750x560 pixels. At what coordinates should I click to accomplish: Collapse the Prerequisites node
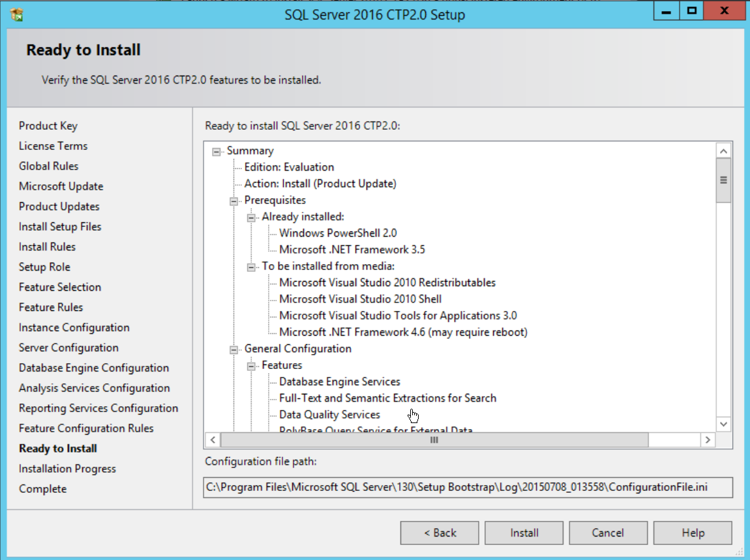click(234, 201)
